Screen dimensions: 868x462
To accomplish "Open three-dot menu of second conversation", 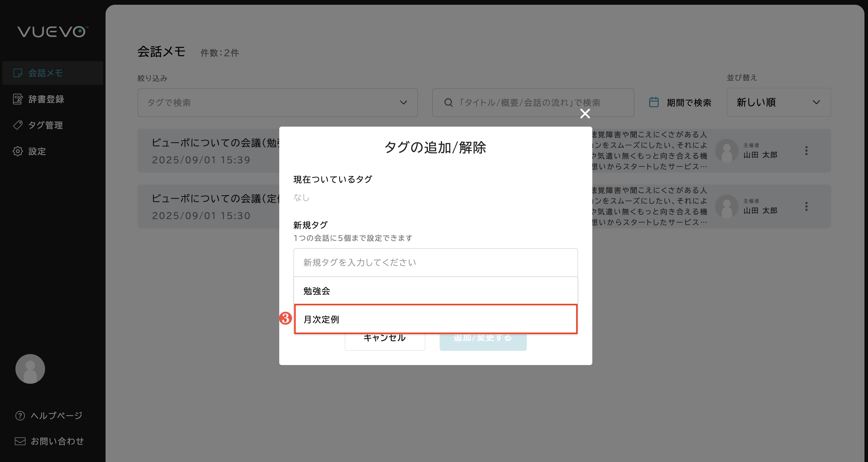I will [x=806, y=206].
